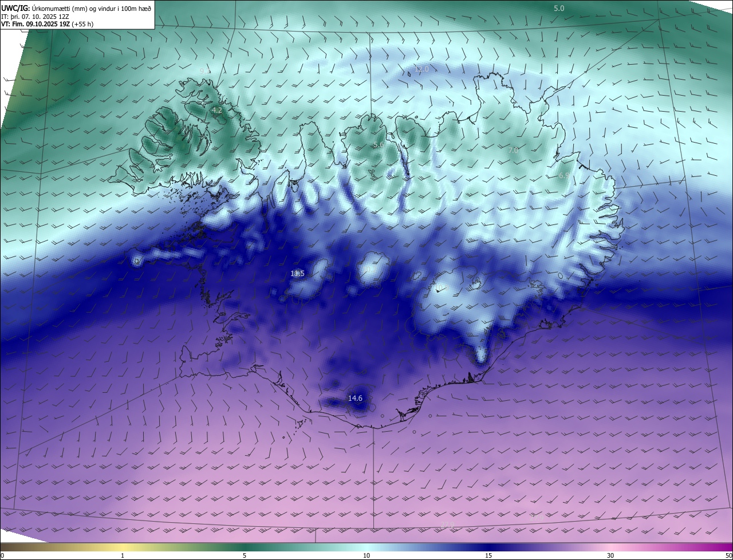The height and width of the screenshot is (560, 733).
Task: Click the 14.6 value label on the south coast
Action: click(x=355, y=398)
